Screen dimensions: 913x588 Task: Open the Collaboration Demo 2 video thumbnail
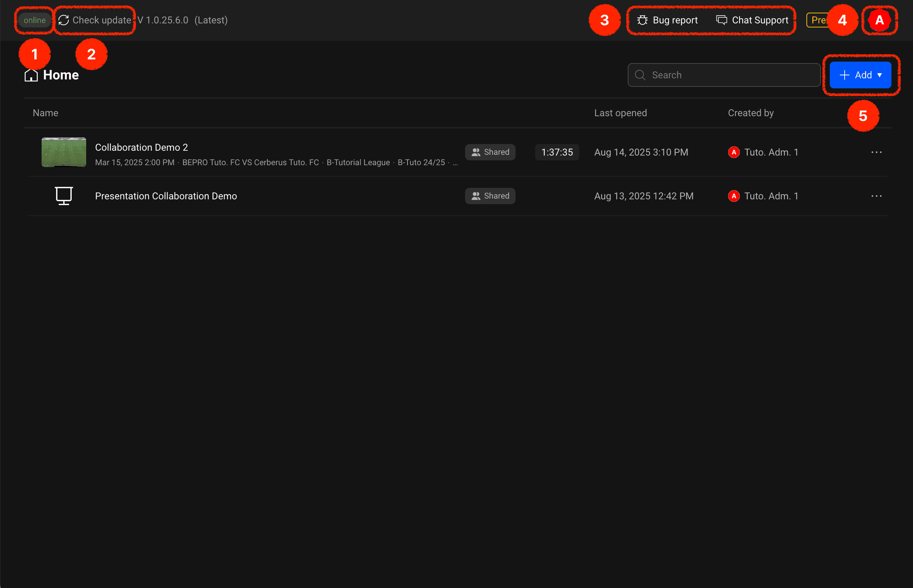[64, 152]
